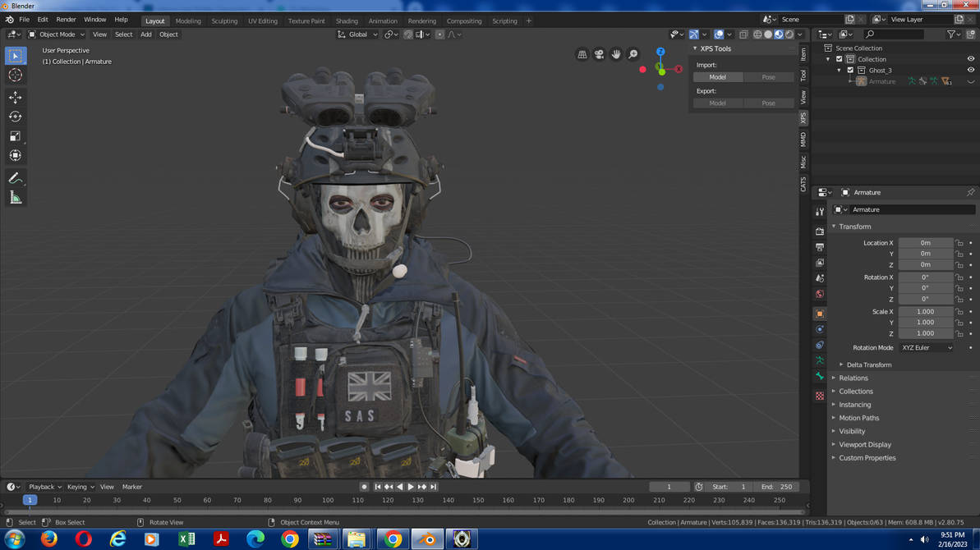980x550 pixels.
Task: Expand the Relations section
Action: [853, 378]
